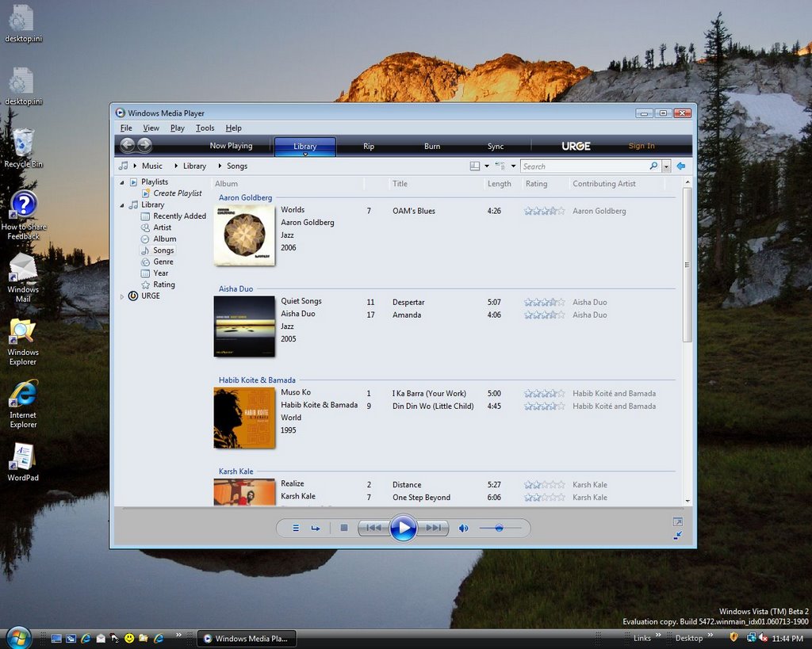
Task: Click the Show Desktop quick launch icon
Action: pyautogui.click(x=56, y=638)
